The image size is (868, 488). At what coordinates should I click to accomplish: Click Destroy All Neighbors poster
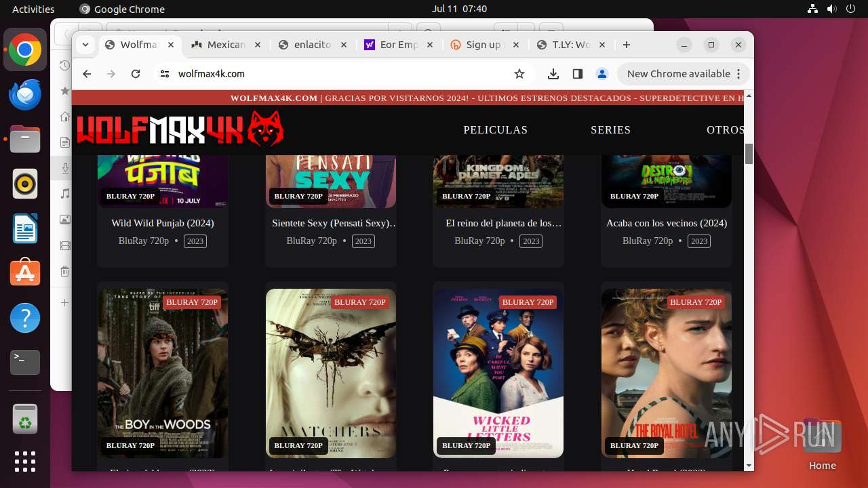pyautogui.click(x=667, y=181)
